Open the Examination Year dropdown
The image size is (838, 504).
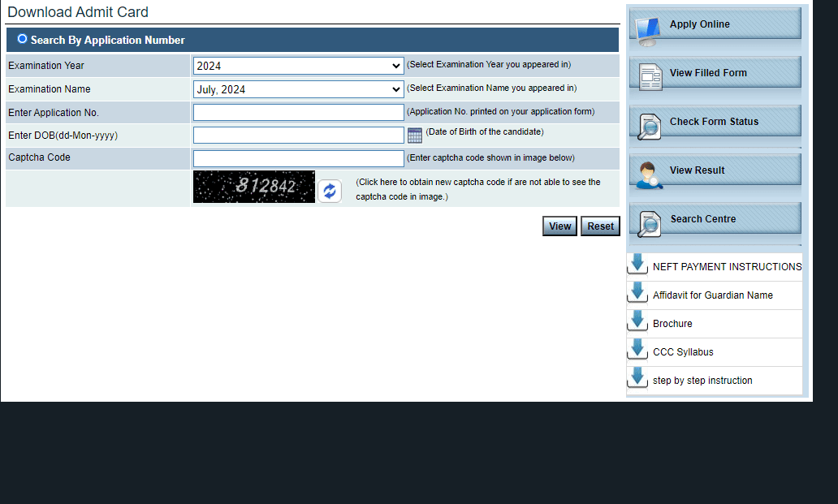(x=298, y=66)
